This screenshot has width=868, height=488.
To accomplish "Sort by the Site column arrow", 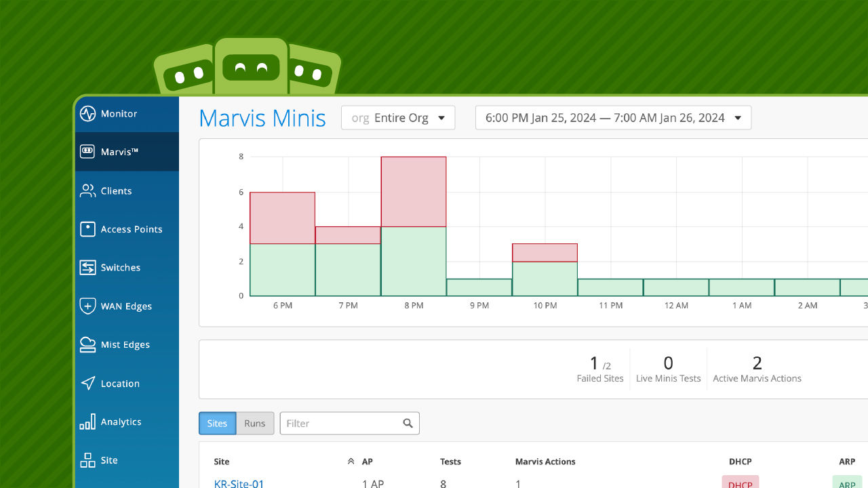I will click(x=351, y=462).
